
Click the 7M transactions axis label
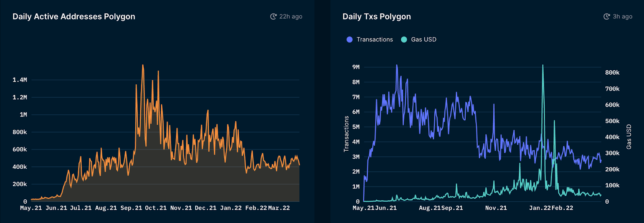(356, 97)
